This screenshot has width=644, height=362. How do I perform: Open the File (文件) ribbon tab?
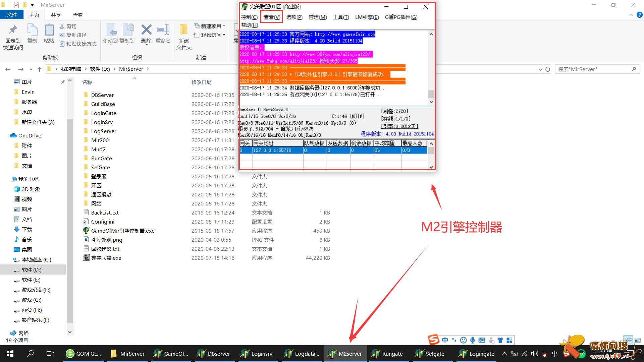point(12,15)
